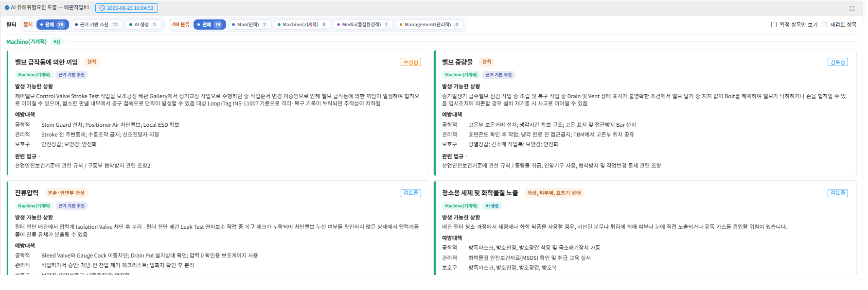Click the AI 유해위험요인 도출 — 배관작업#1 title
Screen dimensions: 868x290
coord(50,8)
